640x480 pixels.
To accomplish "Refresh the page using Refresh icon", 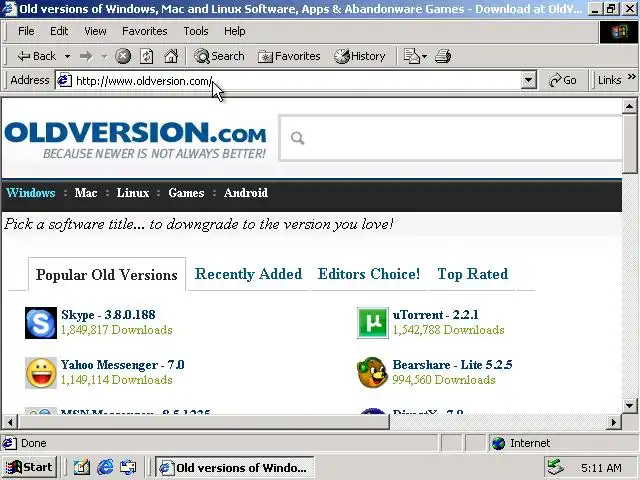I will (147, 56).
